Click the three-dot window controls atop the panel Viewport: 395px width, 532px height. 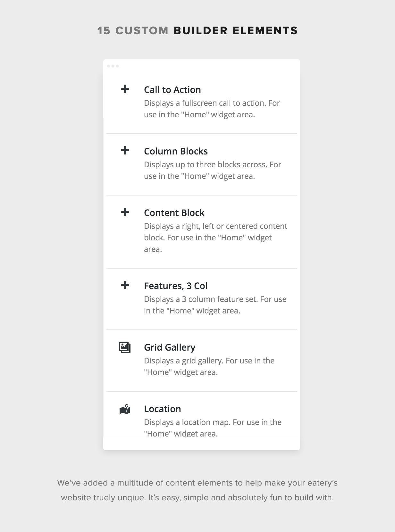coord(113,66)
